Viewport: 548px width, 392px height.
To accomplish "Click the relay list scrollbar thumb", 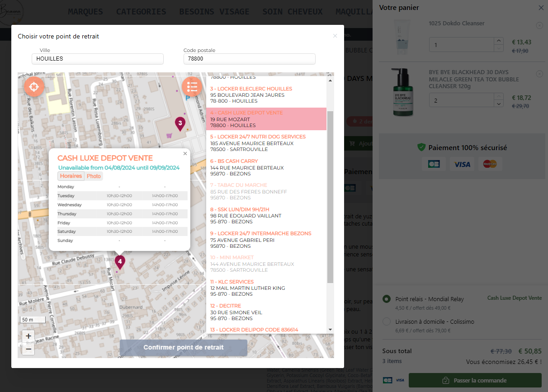I will [330, 197].
